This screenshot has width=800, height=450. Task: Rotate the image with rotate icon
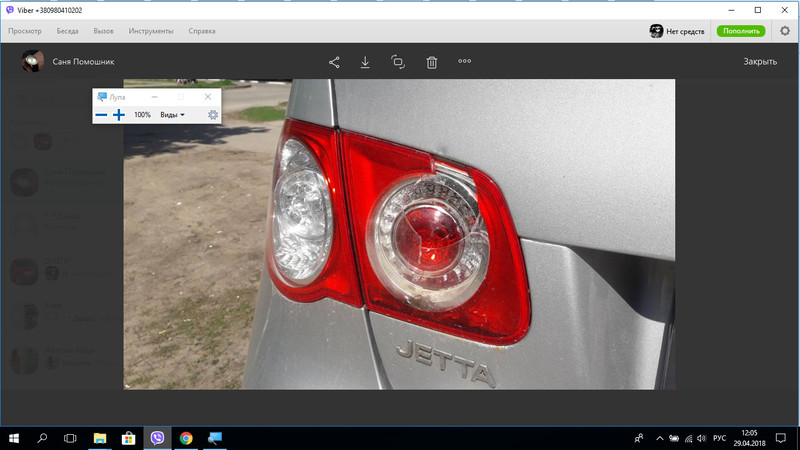(398, 62)
